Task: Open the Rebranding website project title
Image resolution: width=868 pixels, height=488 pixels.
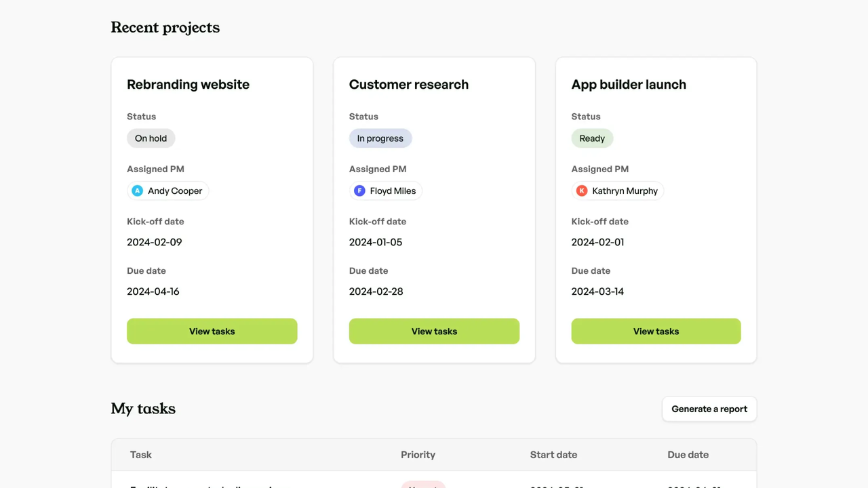Action: tap(188, 85)
